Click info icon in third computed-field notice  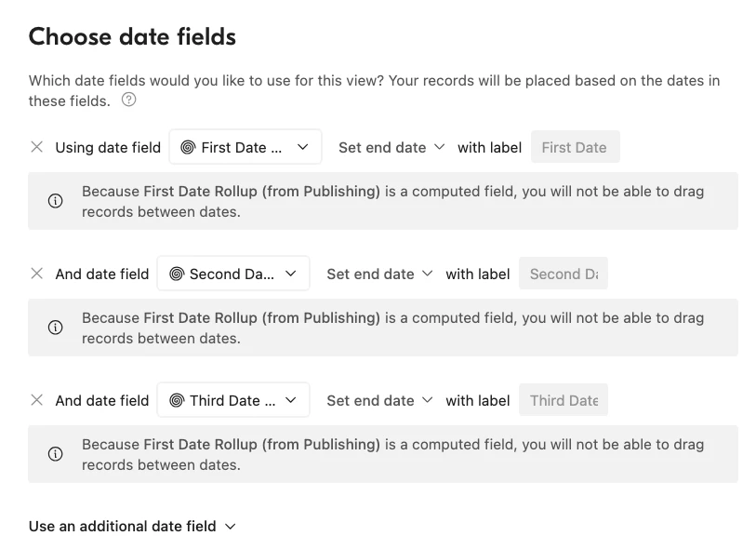pyautogui.click(x=56, y=453)
